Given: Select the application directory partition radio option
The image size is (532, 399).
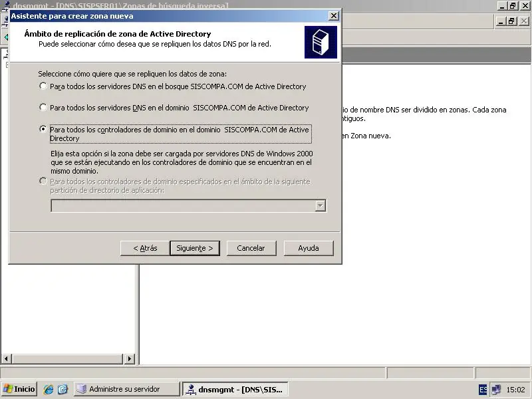Looking at the screenshot, I should 43,181.
